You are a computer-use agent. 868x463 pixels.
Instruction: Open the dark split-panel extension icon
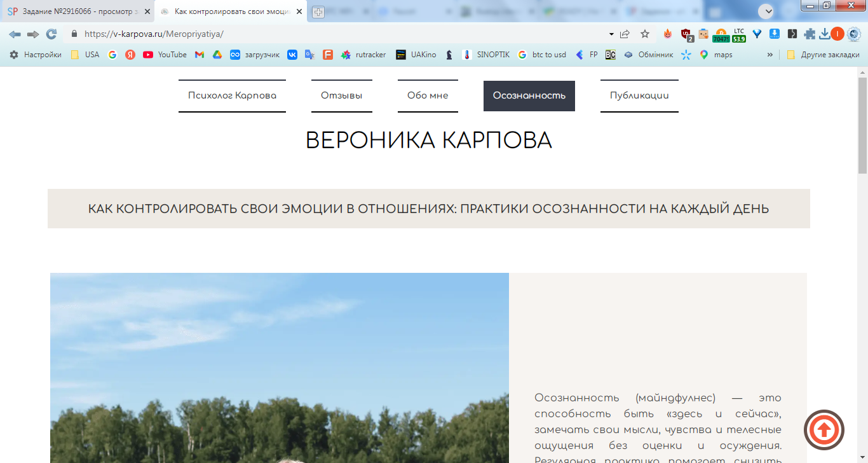click(x=792, y=34)
